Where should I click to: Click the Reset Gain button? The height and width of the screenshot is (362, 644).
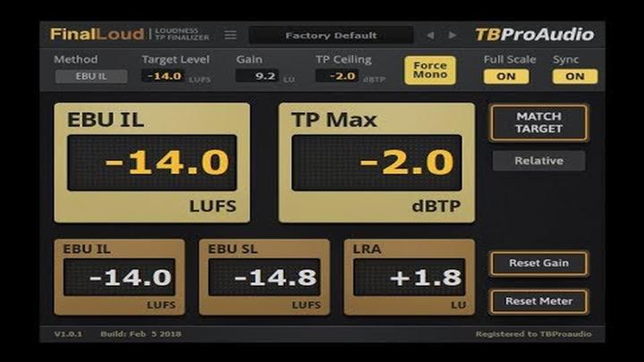[x=538, y=263]
